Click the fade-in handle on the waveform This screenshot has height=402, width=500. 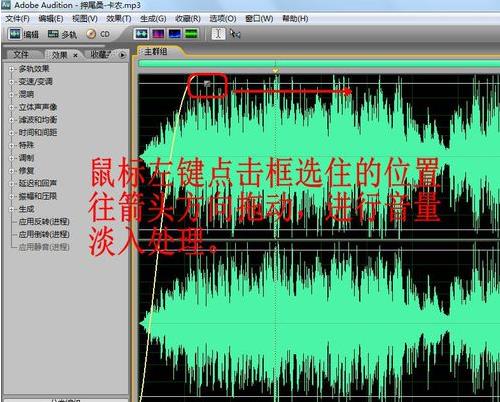pyautogui.click(x=207, y=83)
